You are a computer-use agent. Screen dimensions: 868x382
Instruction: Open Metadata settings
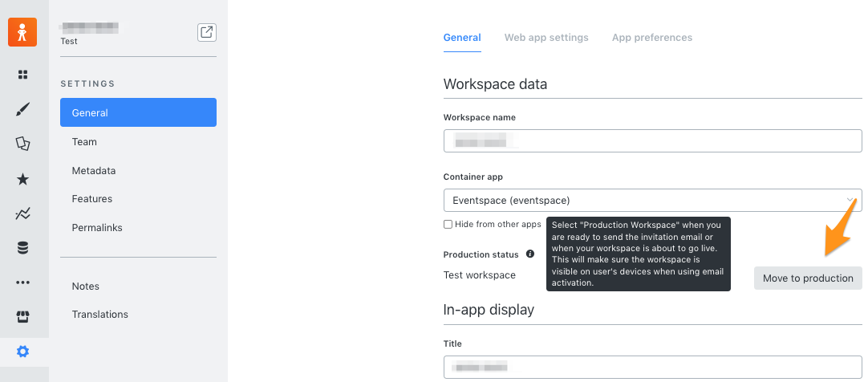click(94, 170)
